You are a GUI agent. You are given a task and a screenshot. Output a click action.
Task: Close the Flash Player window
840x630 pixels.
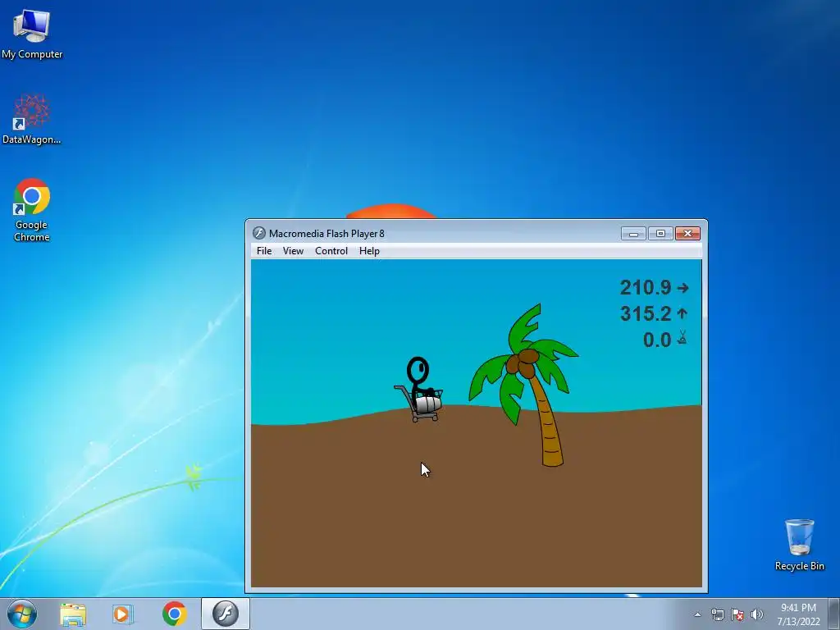688,234
